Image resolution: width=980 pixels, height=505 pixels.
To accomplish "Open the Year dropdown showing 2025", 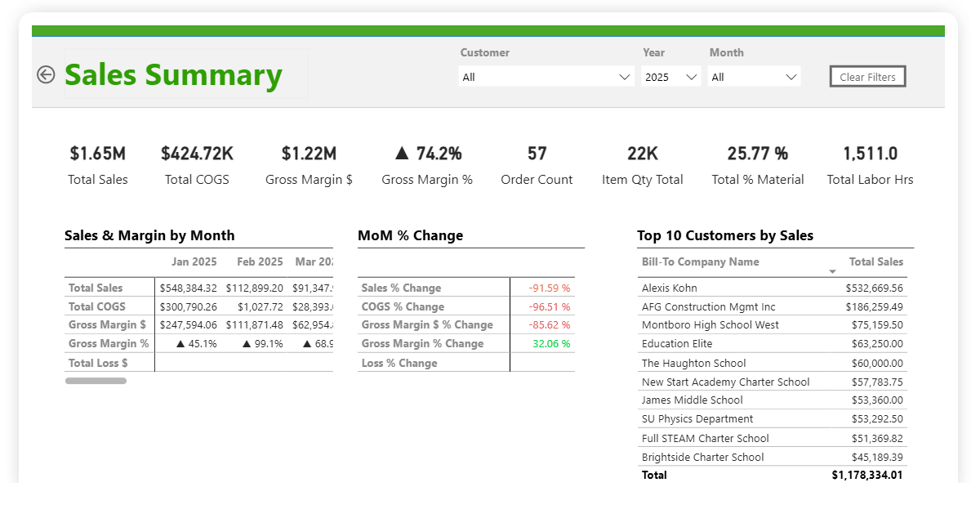I will click(x=671, y=77).
